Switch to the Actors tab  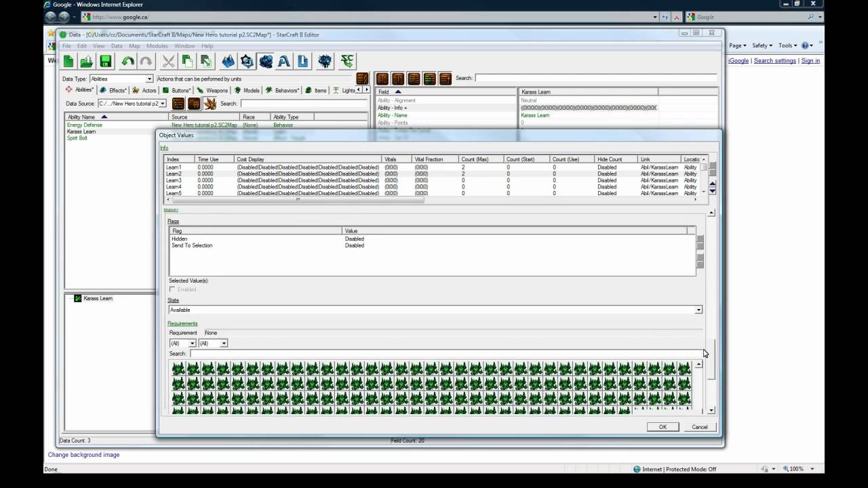click(145, 90)
